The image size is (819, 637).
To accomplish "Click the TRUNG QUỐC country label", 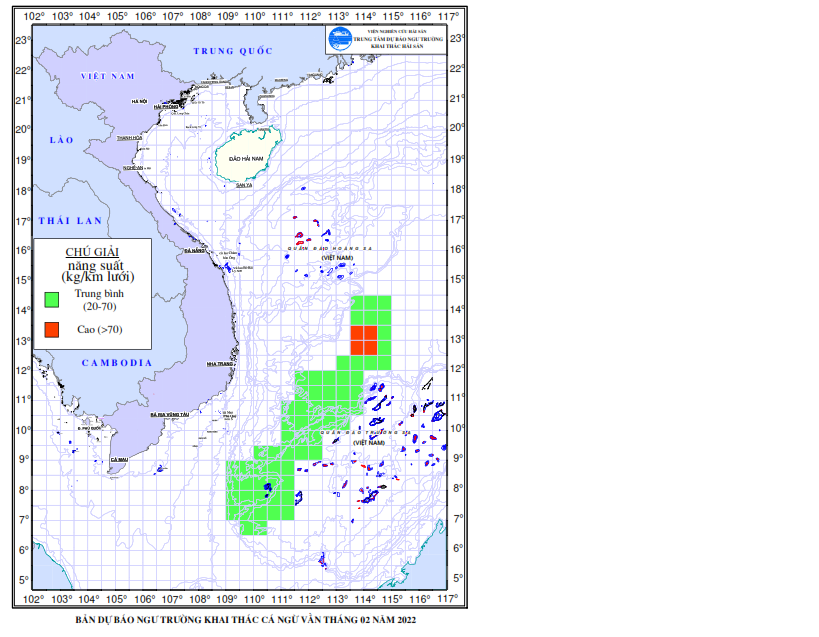I will [233, 51].
